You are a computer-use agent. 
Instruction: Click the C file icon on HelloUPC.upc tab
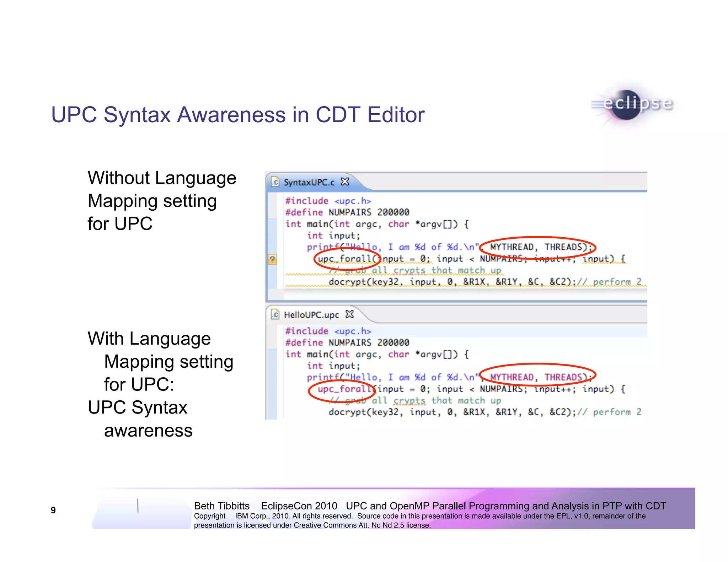(x=275, y=314)
